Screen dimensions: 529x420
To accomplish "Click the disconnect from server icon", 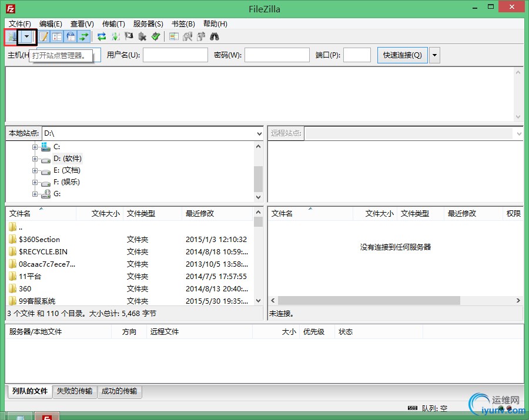I will pos(142,36).
